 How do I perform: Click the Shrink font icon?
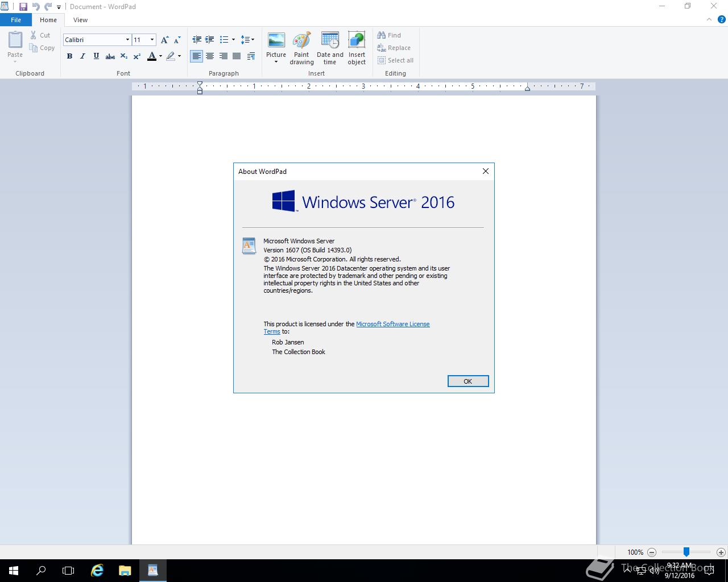coord(177,40)
